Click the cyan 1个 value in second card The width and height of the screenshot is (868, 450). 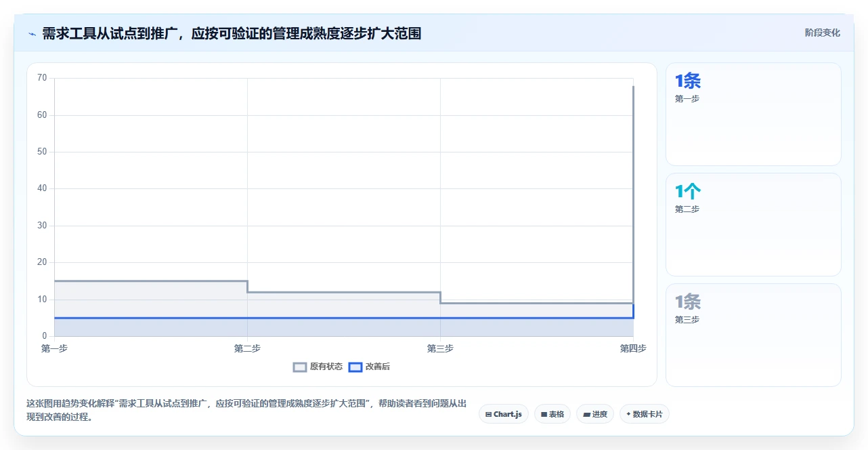(x=688, y=191)
